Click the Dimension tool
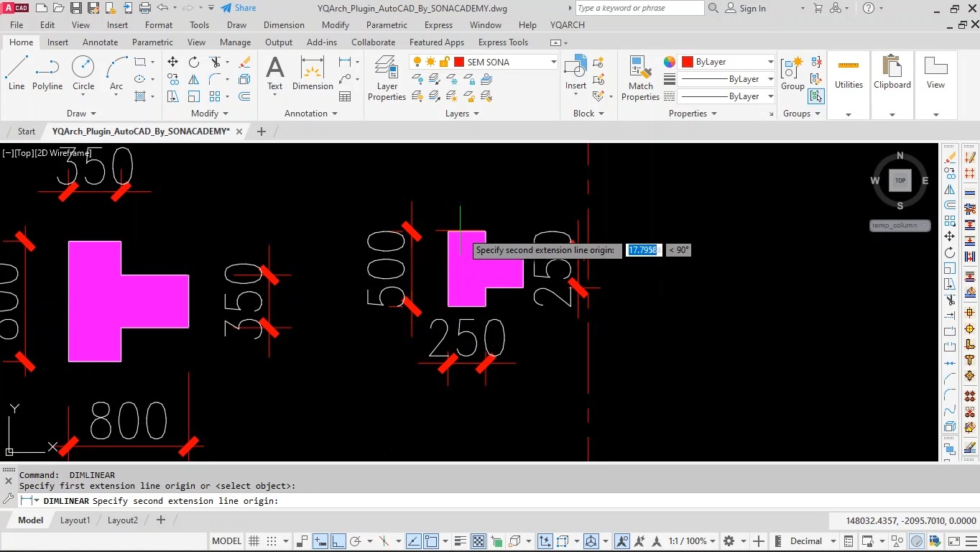This screenshot has width=980, height=552. [313, 73]
